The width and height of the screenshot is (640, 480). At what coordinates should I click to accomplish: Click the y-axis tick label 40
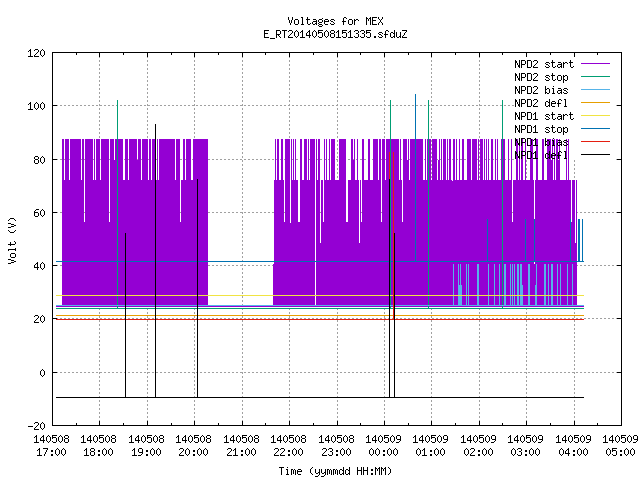(x=39, y=266)
